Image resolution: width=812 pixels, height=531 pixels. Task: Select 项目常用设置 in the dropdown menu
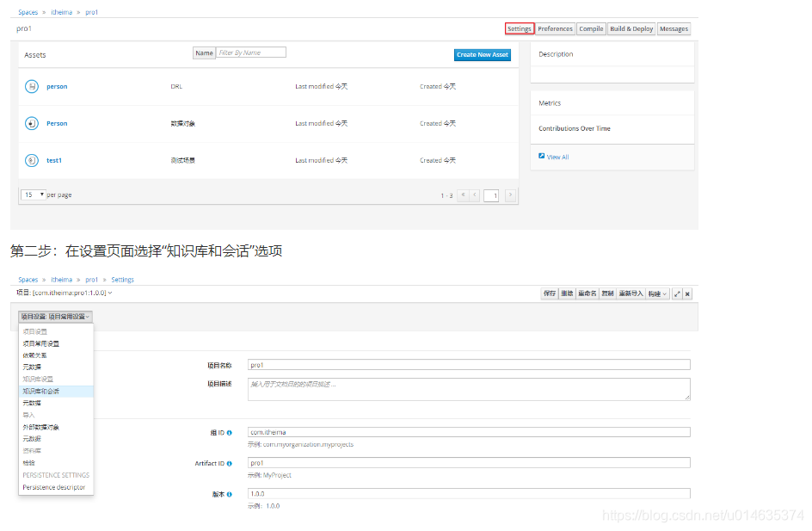41,344
